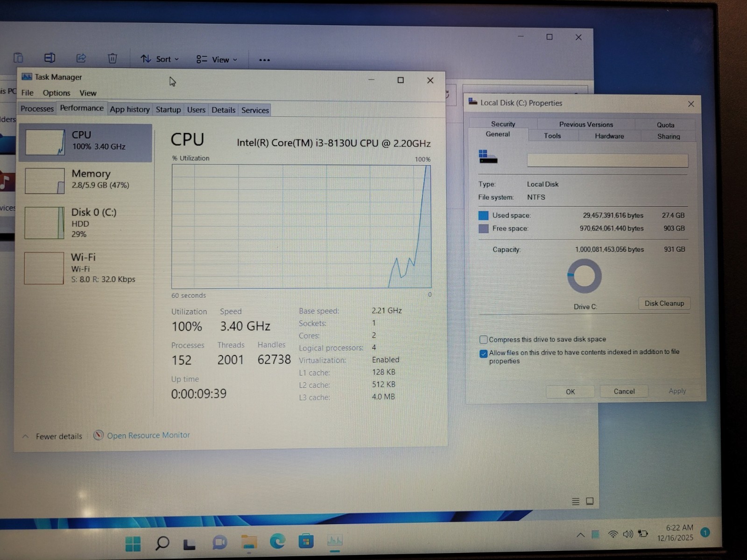Image resolution: width=747 pixels, height=560 pixels.
Task: Open the Previous Versions tab
Action: coord(586,124)
